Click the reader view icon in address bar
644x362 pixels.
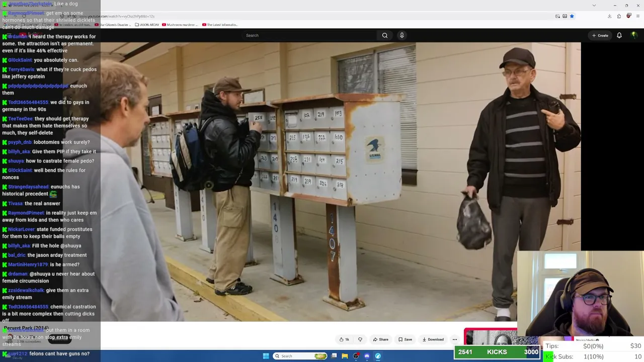565,16
